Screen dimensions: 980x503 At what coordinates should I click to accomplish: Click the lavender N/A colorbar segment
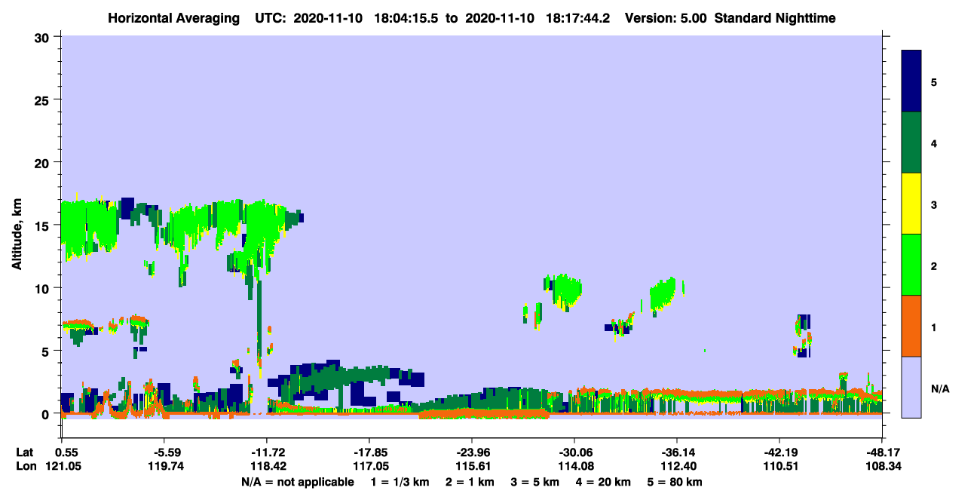pos(911,387)
